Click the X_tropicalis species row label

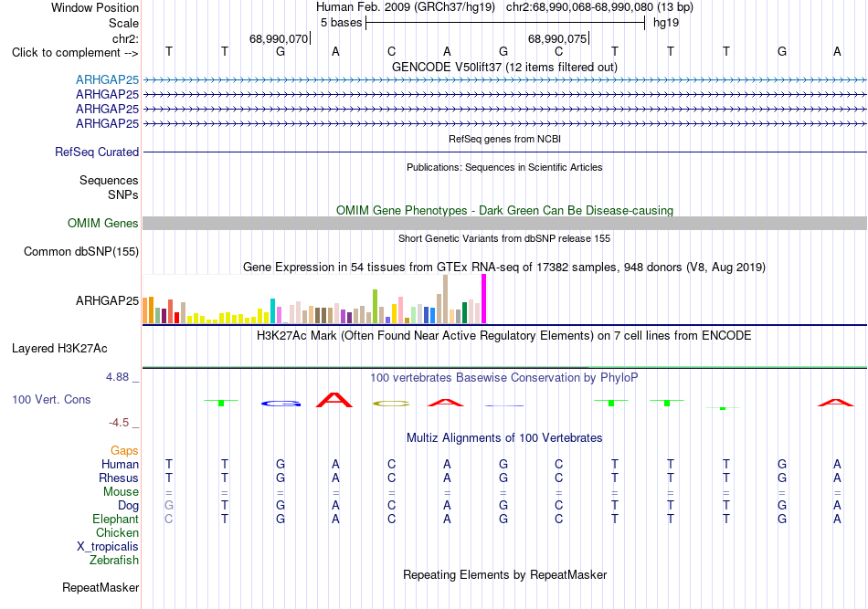pyautogui.click(x=108, y=547)
